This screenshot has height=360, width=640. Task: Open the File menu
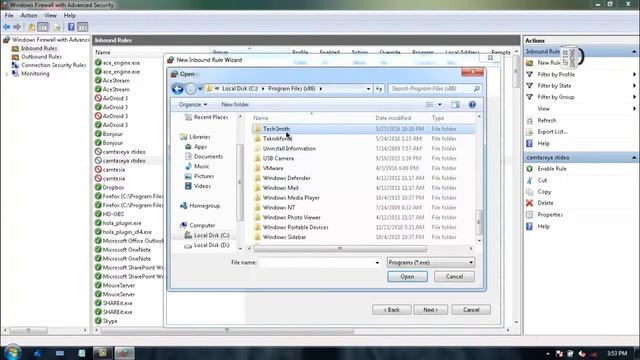pyautogui.click(x=9, y=16)
